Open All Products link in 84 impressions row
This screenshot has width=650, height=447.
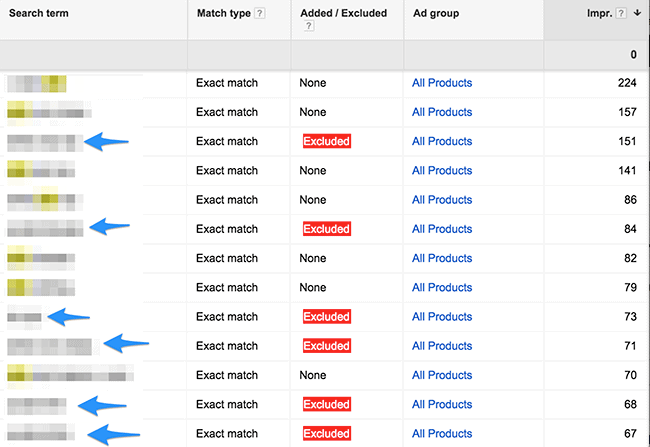tap(442, 229)
